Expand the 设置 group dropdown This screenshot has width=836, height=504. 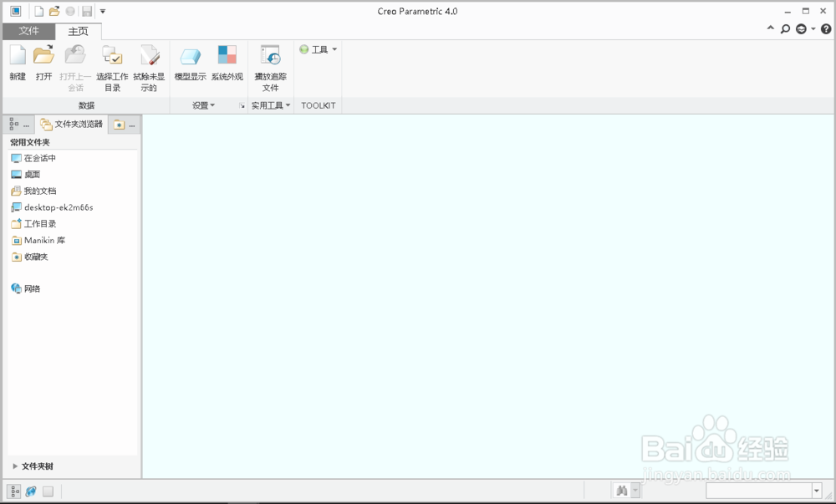pyautogui.click(x=203, y=105)
